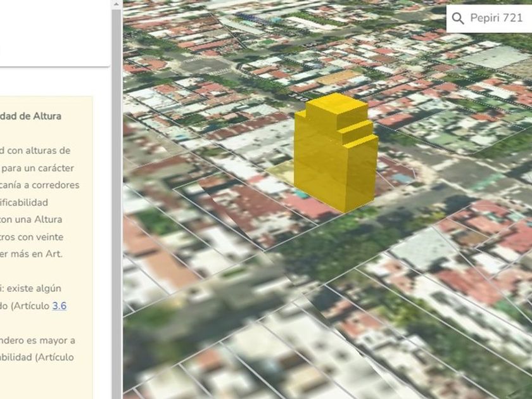Select the stepped middle tier of the yellow building
Screen dimensions: 532x399
(x=358, y=130)
